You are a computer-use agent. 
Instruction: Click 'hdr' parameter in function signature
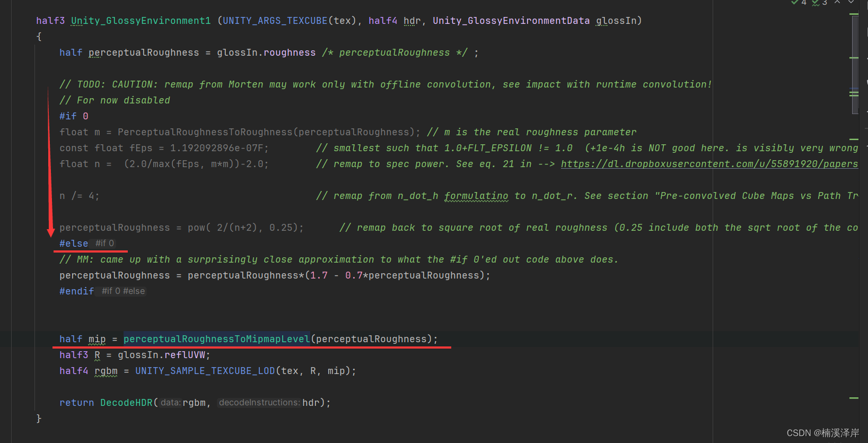[412, 21]
